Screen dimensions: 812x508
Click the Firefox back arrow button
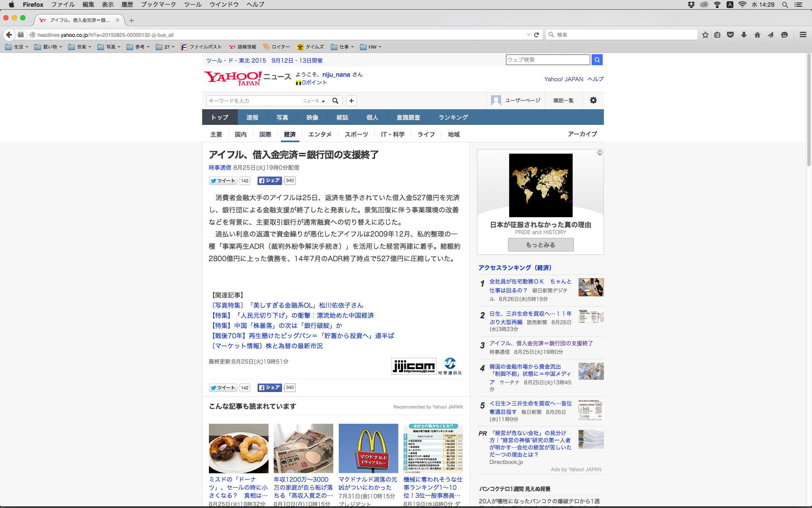click(x=9, y=35)
